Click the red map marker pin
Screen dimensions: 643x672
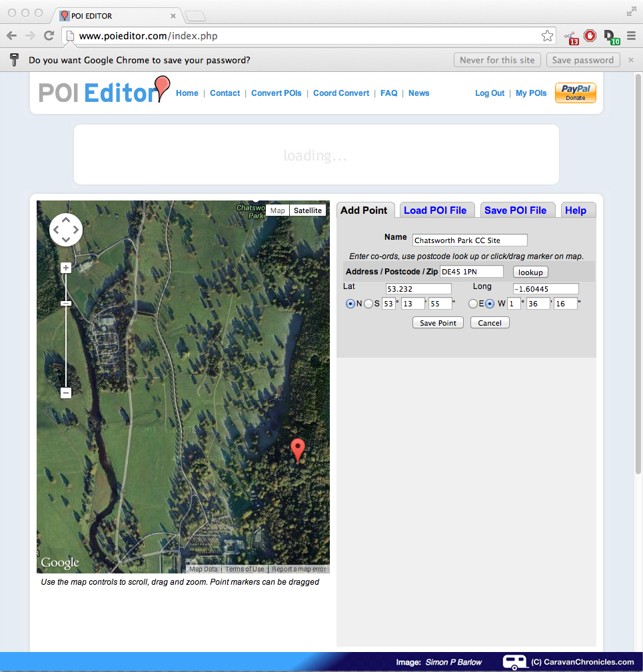coord(298,450)
